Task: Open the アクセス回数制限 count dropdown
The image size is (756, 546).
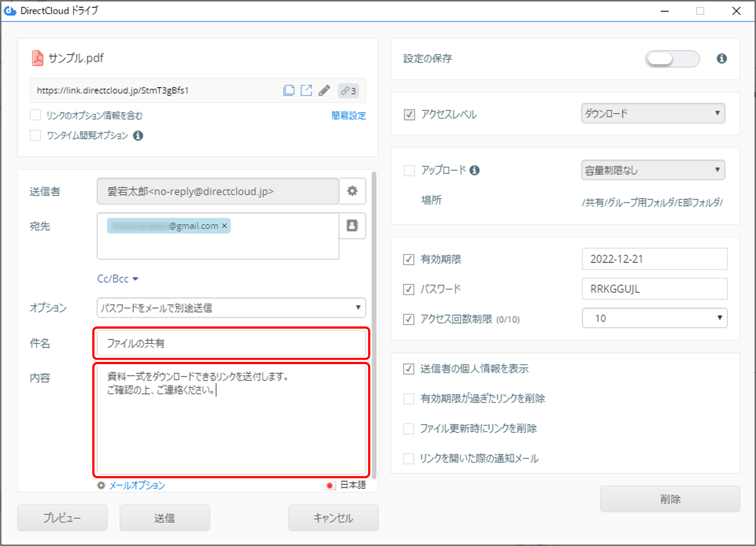Action: click(x=654, y=318)
